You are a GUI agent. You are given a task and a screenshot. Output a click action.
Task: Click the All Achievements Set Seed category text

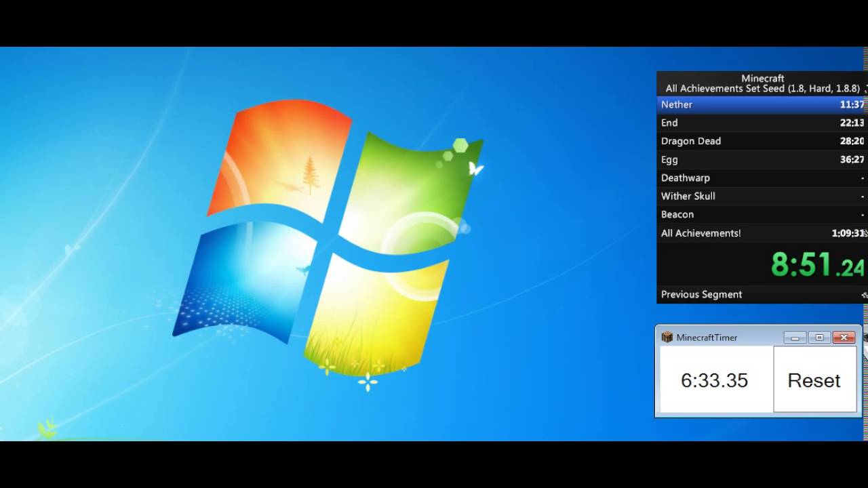tap(763, 89)
